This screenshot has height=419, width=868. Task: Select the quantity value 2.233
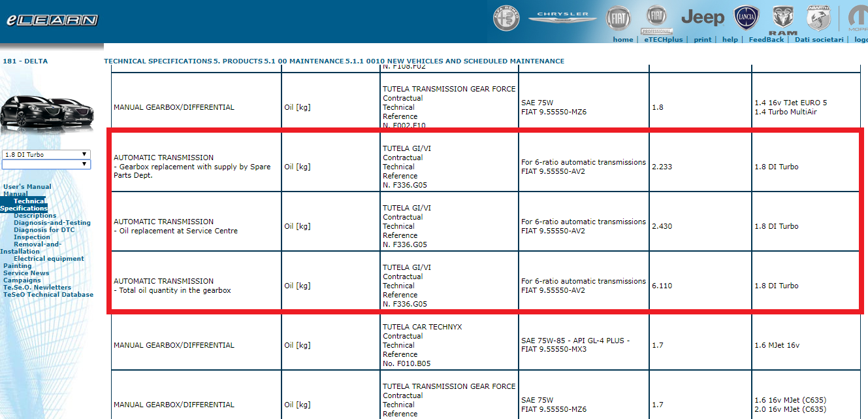(662, 167)
